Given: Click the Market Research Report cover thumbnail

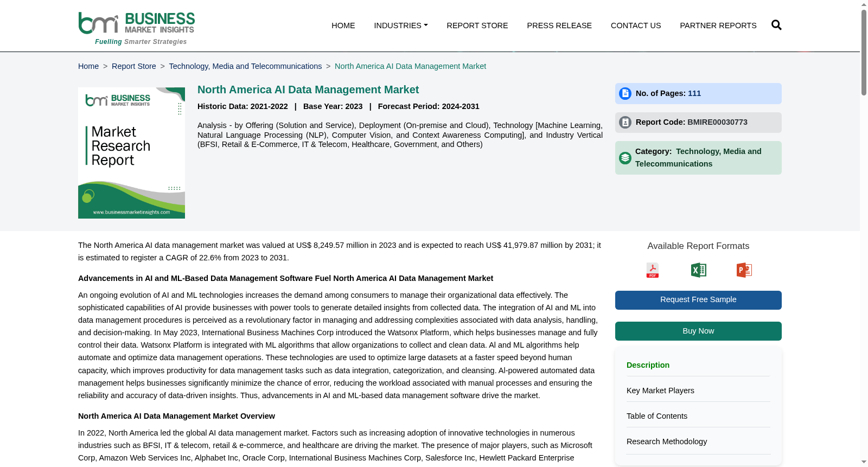Looking at the screenshot, I should point(131,153).
